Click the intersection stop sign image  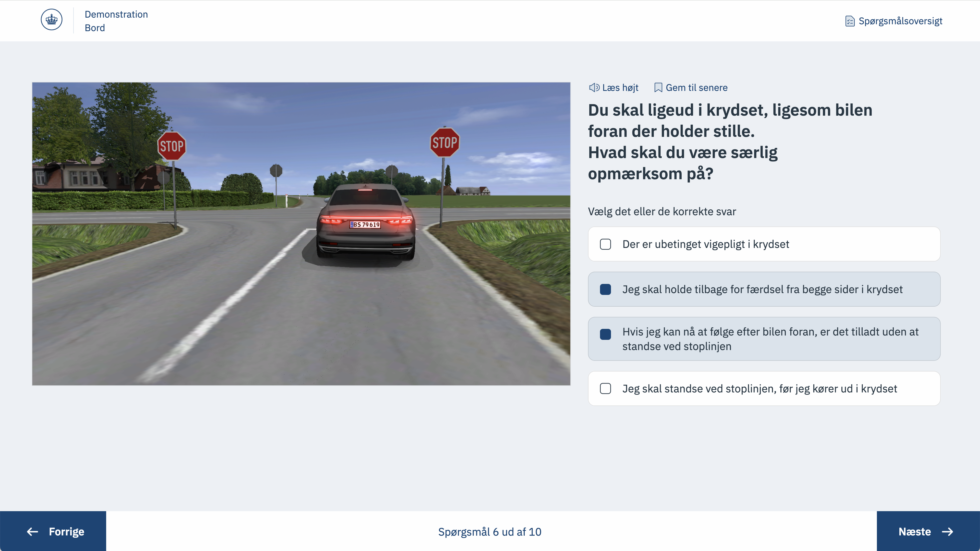[x=301, y=234]
